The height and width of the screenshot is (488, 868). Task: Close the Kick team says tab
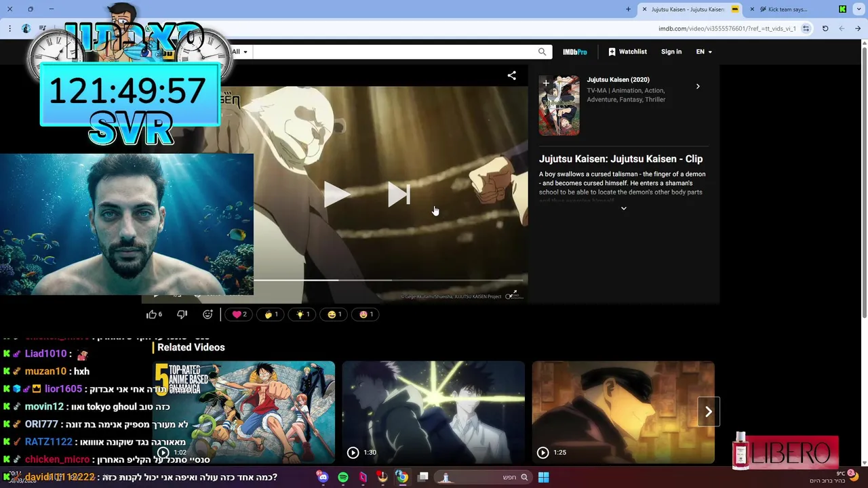(x=751, y=9)
